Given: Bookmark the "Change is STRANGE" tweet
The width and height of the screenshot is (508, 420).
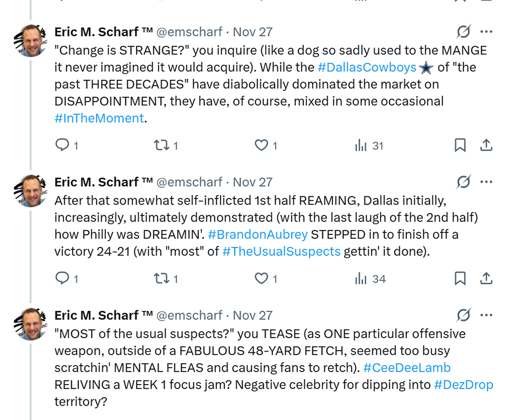Looking at the screenshot, I should click(x=460, y=145).
